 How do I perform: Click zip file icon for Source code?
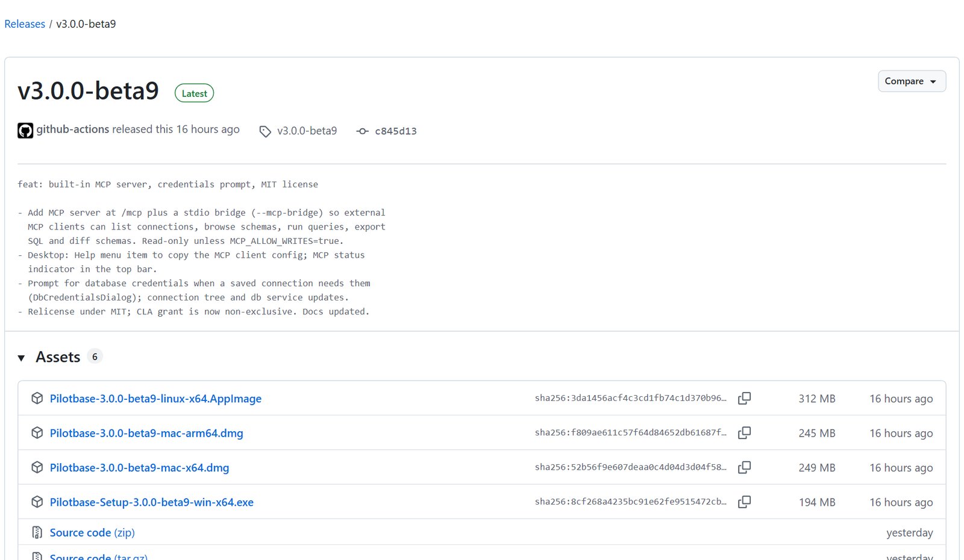[x=37, y=532]
